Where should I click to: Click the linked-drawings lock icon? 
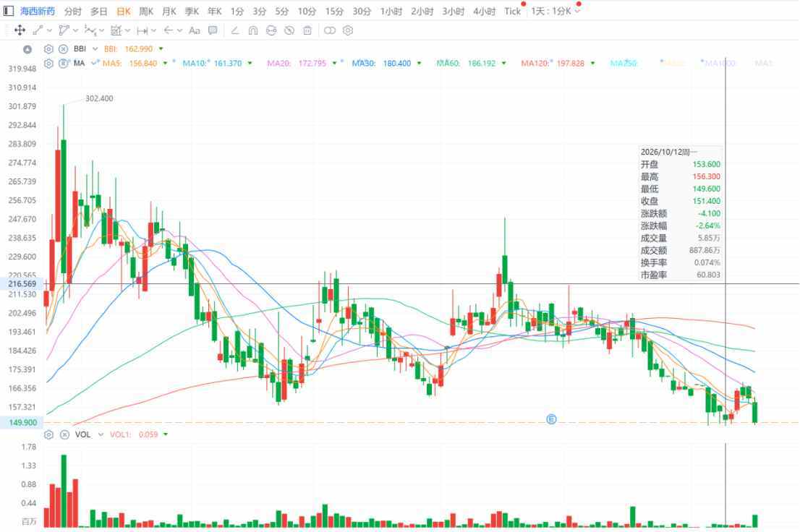pyautogui.click(x=271, y=30)
